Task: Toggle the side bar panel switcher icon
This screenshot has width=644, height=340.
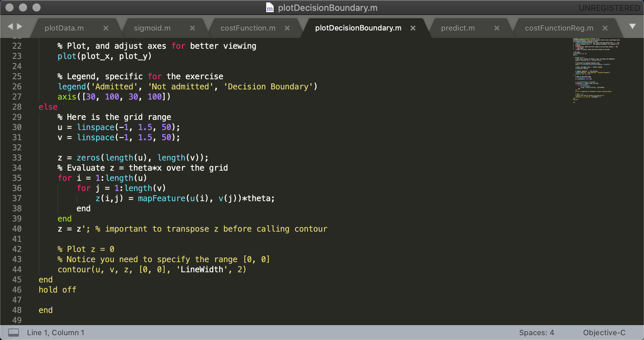Action: coord(14,333)
